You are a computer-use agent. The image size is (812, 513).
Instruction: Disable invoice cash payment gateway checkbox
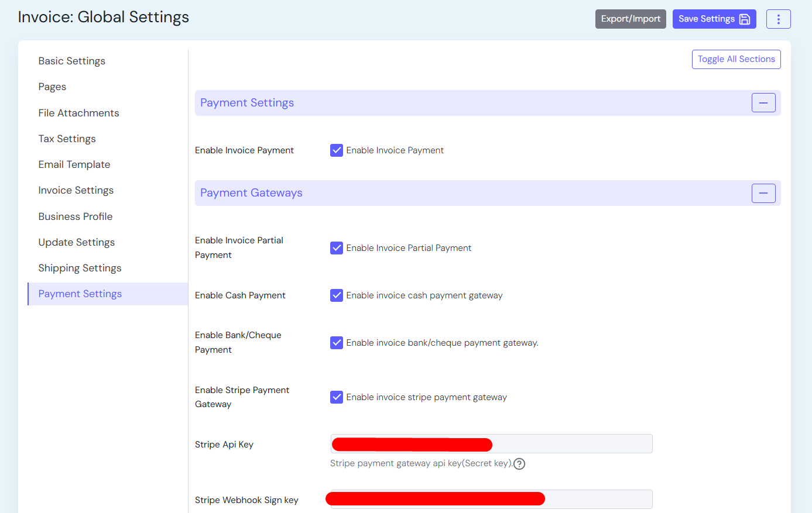337,295
